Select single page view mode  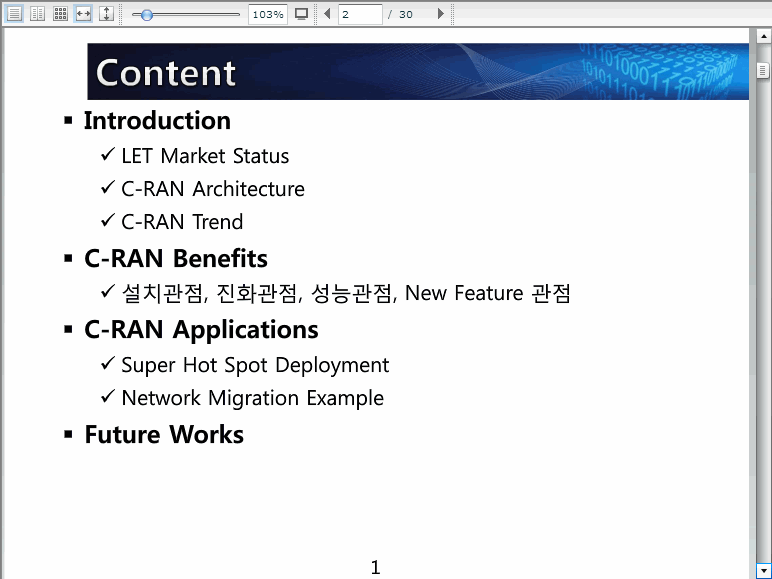[14, 14]
